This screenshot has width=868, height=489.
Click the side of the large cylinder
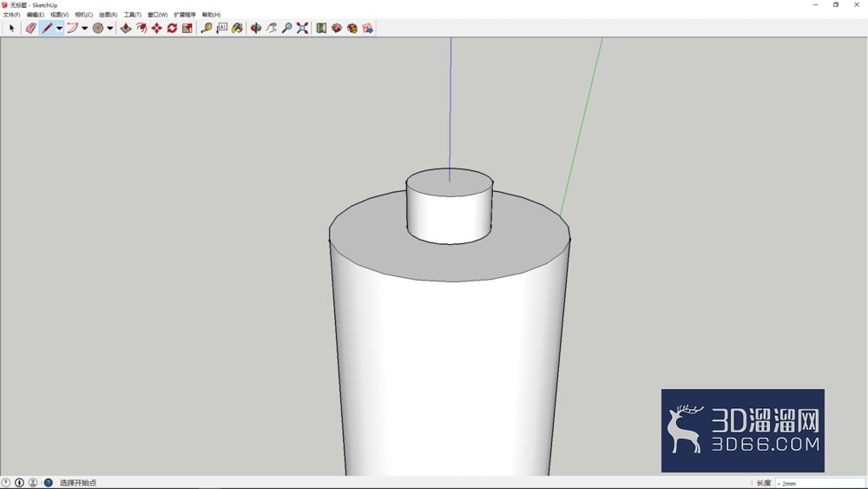(449, 377)
